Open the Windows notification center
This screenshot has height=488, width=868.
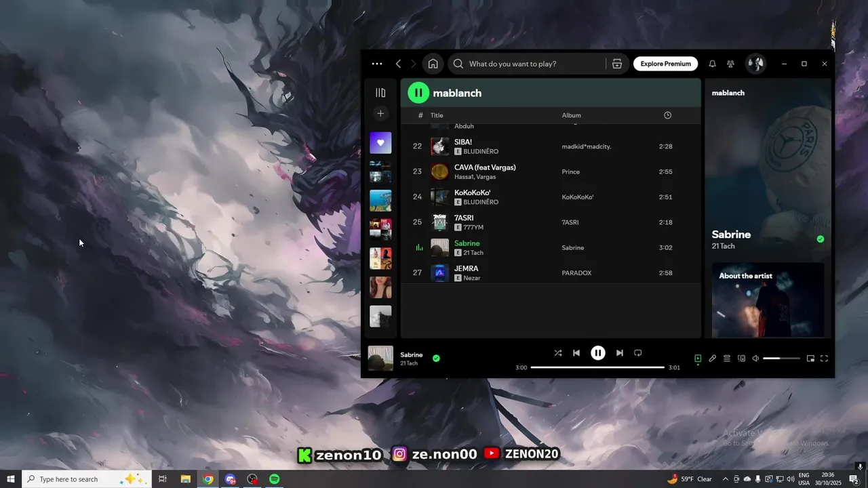click(854, 479)
